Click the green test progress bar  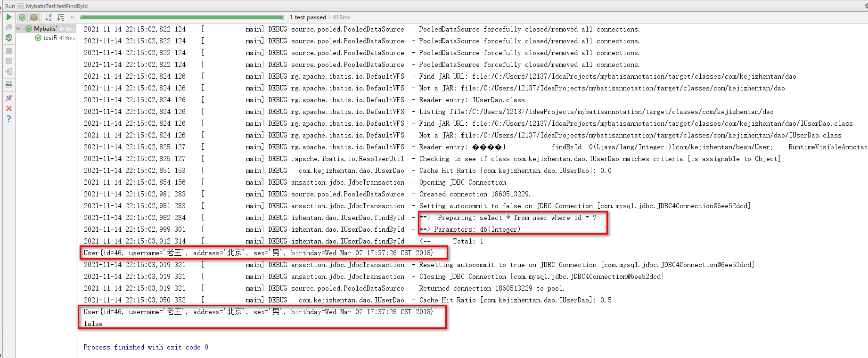[x=182, y=17]
